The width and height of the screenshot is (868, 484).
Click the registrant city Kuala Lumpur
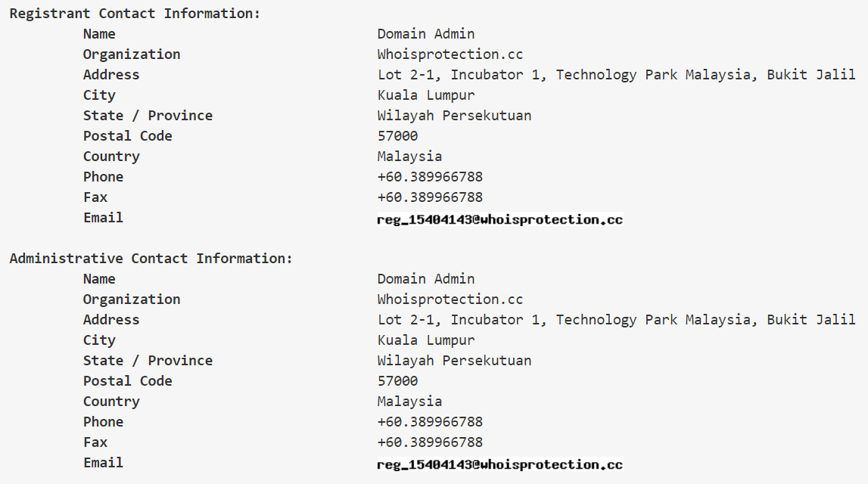tap(426, 95)
